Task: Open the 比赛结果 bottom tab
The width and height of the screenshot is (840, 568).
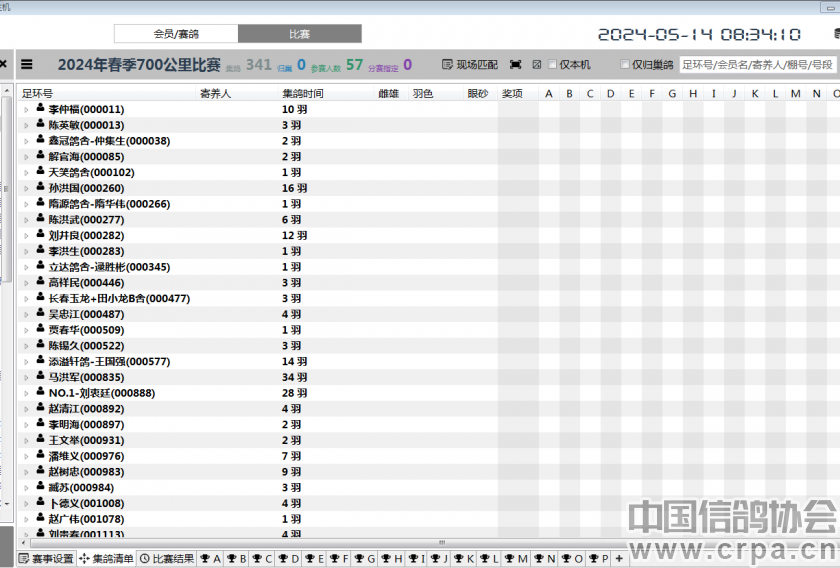Action: [x=167, y=558]
